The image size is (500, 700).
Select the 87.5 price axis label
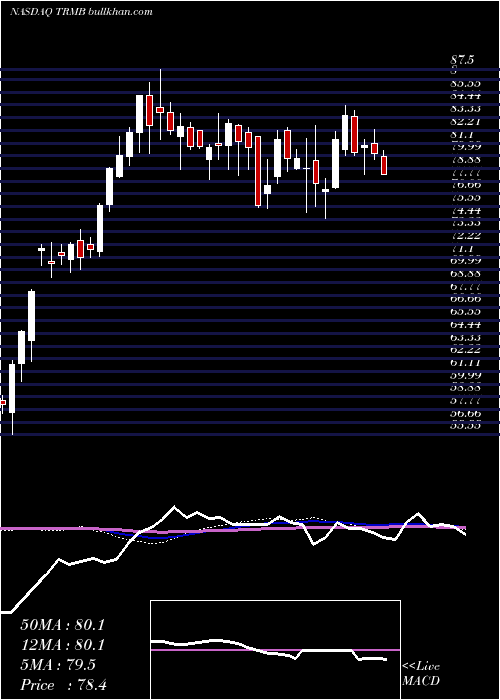pyautogui.click(x=462, y=60)
